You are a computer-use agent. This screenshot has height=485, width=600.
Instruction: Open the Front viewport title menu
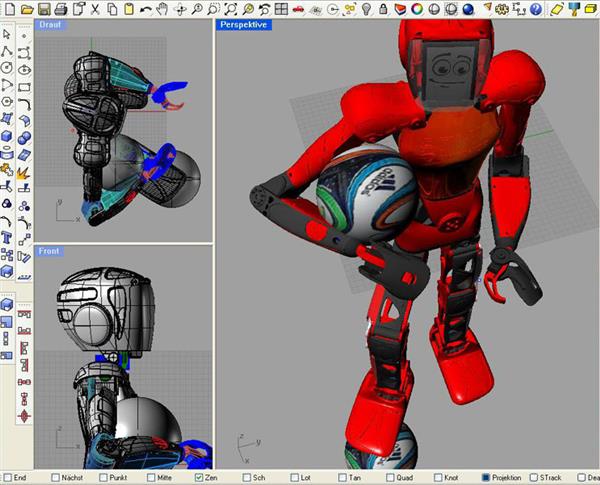pyautogui.click(x=48, y=252)
